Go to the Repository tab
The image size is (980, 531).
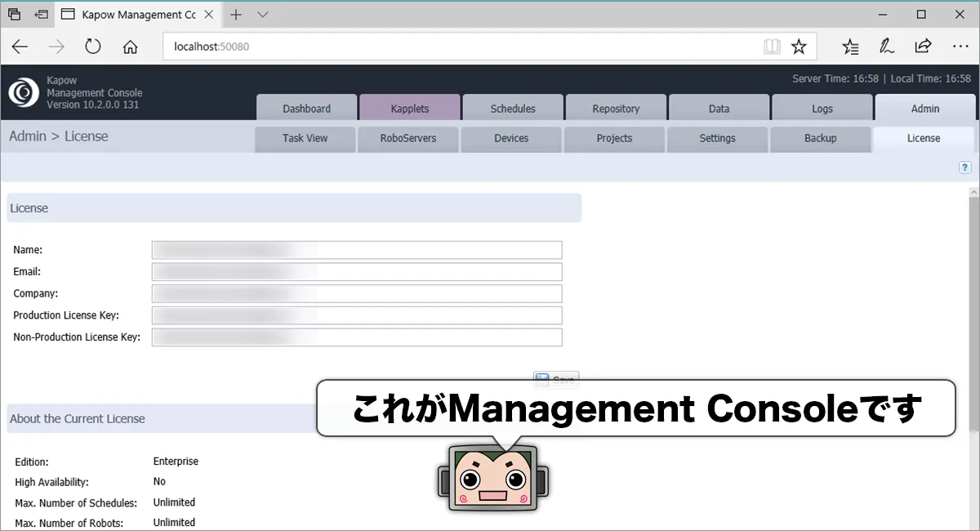(x=616, y=108)
